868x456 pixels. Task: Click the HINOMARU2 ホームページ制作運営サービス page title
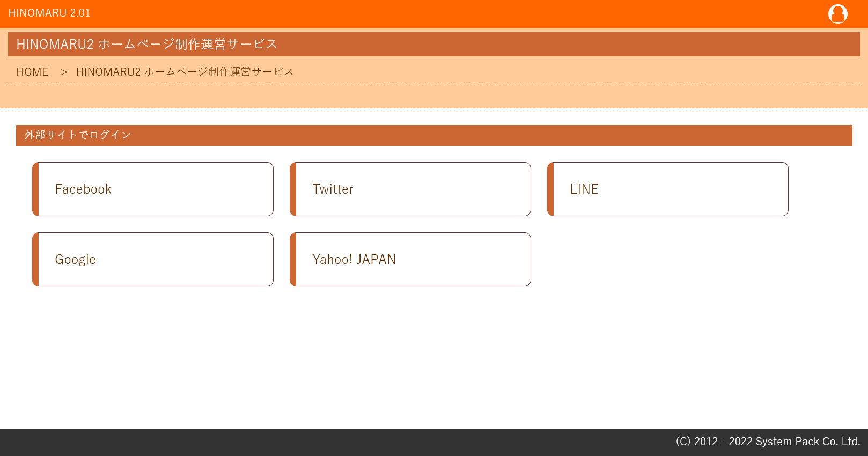click(434, 44)
